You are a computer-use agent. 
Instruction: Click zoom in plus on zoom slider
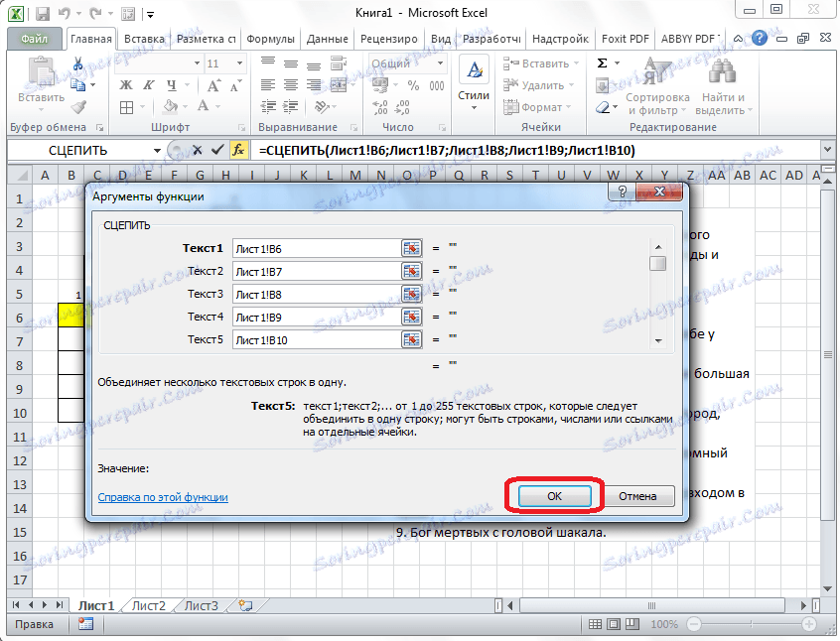pyautogui.click(x=808, y=624)
